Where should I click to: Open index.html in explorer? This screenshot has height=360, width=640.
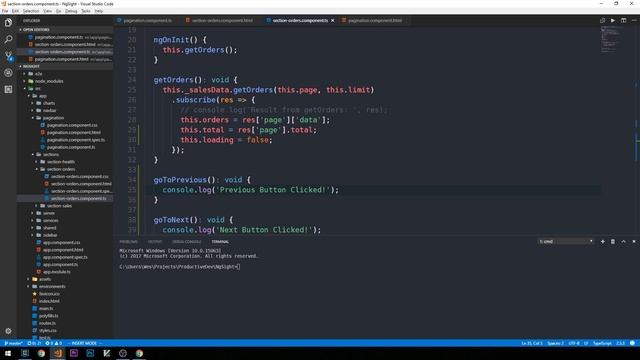(49, 301)
